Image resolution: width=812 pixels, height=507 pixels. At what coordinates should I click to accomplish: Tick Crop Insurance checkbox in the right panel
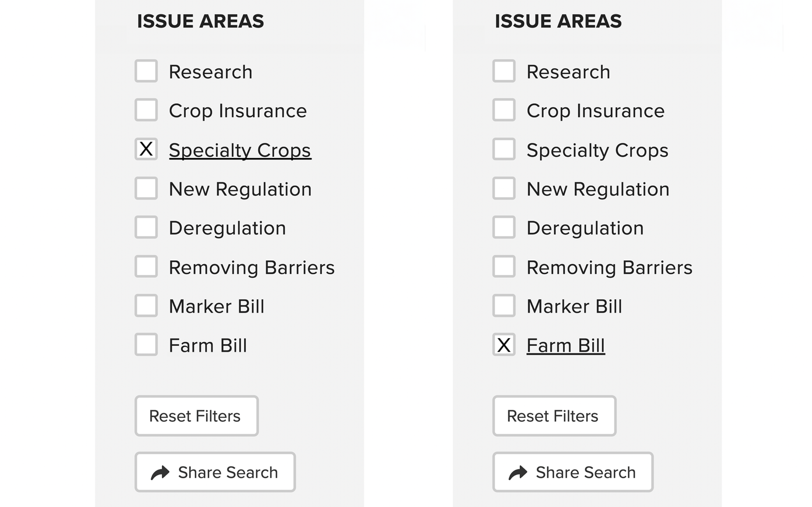[x=504, y=110]
